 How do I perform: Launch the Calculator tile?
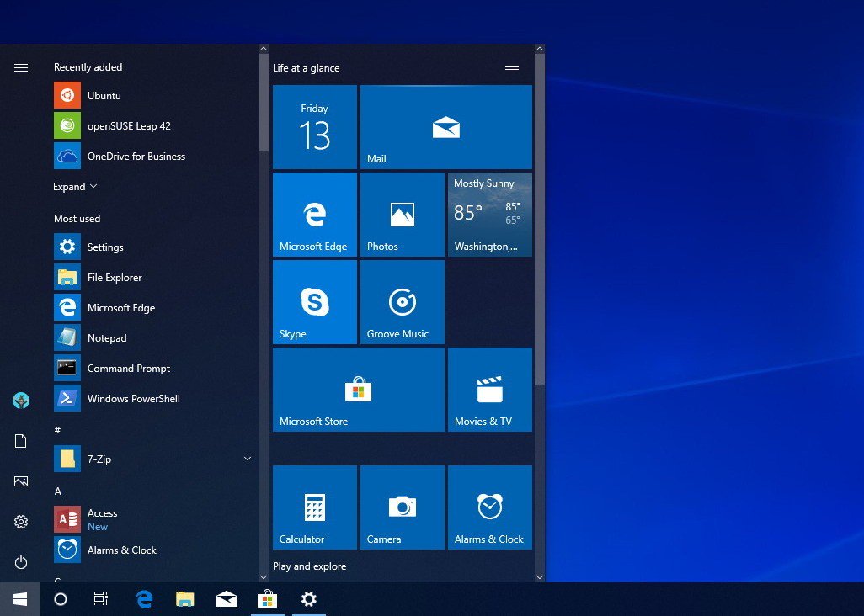[x=314, y=507]
